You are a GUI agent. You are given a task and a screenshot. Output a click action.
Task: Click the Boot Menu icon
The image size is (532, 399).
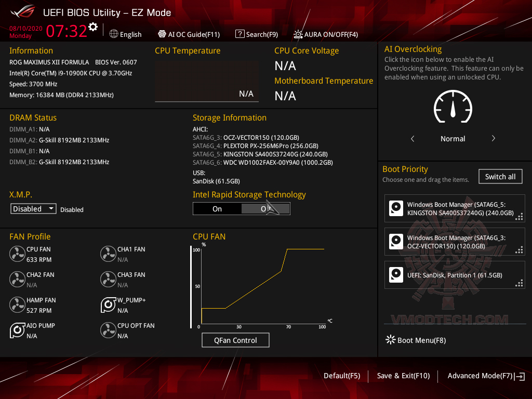(390, 340)
